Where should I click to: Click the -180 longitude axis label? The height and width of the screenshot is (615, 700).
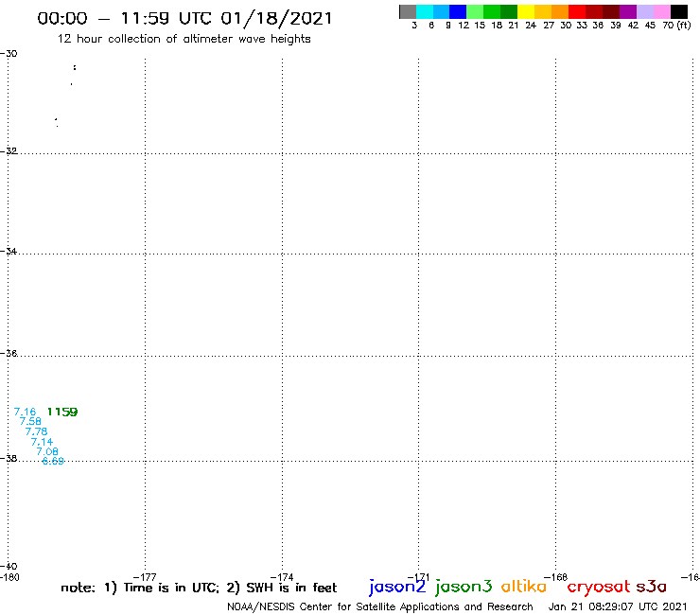point(9,577)
